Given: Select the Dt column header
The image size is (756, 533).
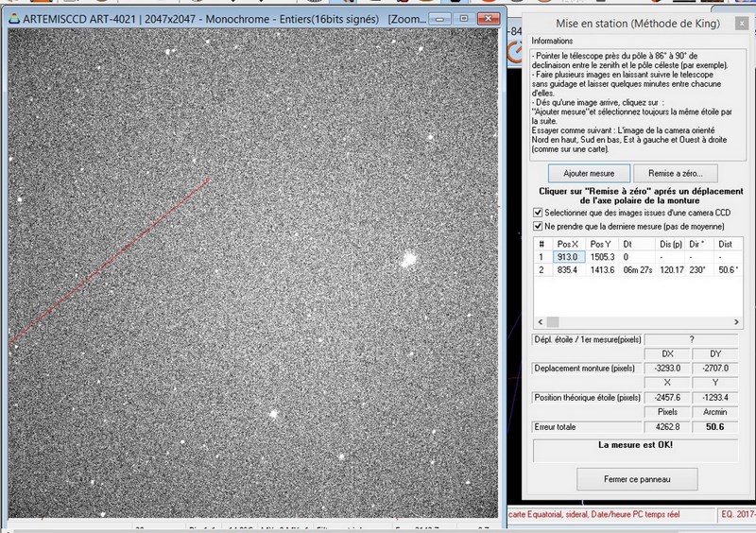Looking at the screenshot, I should (x=627, y=244).
